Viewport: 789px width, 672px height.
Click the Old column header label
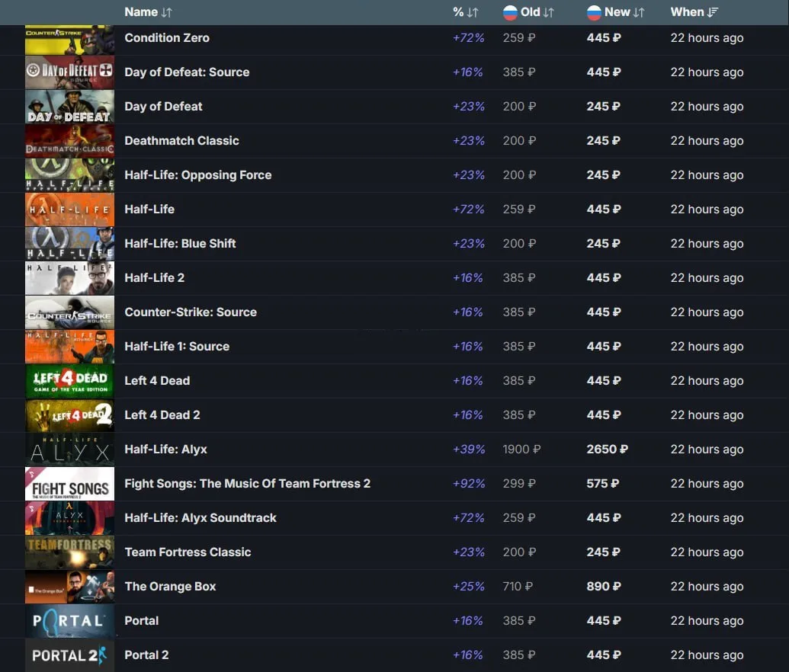tap(531, 12)
